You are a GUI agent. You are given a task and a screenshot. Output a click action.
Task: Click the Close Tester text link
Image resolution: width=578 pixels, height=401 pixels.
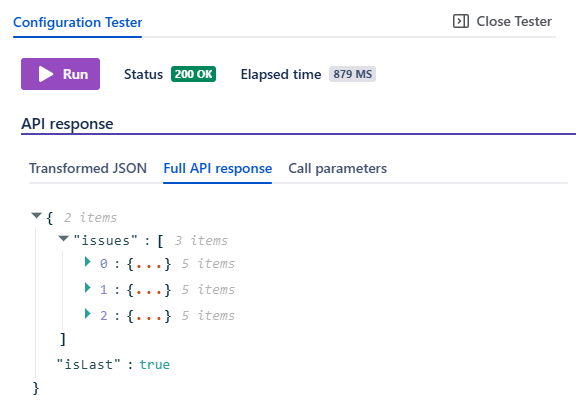point(514,21)
